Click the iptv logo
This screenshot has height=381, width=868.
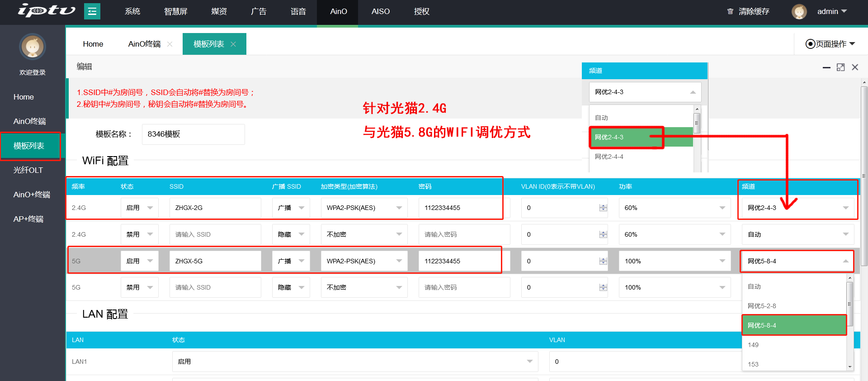[x=46, y=10]
